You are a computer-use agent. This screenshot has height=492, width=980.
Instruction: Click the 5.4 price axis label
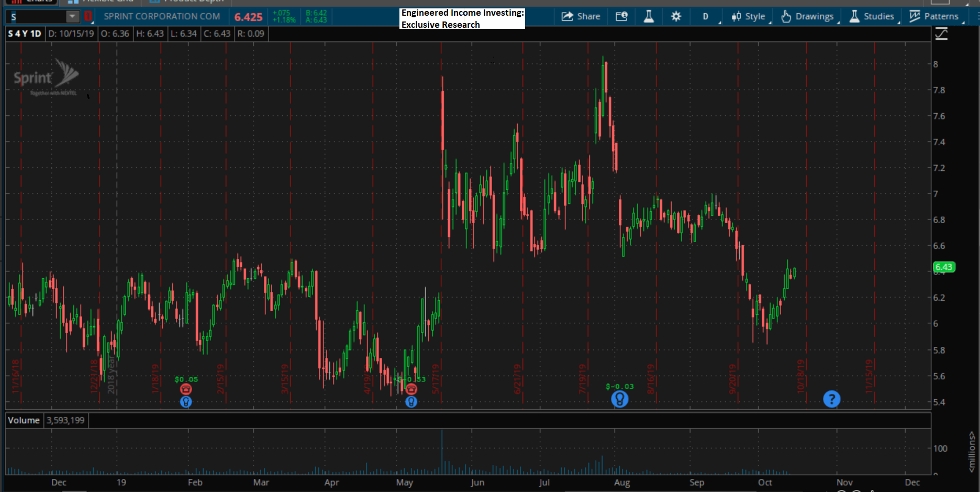coord(939,402)
